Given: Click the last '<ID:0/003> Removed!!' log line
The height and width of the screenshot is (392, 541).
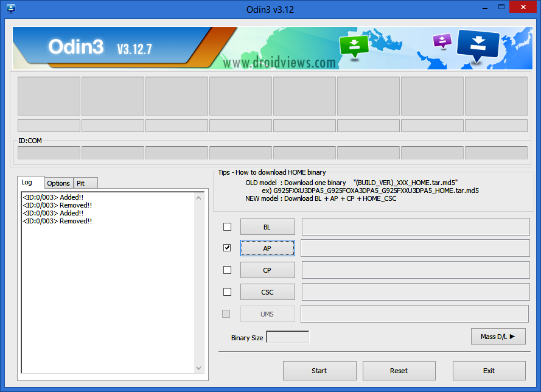Looking at the screenshot, I should click(57, 221).
